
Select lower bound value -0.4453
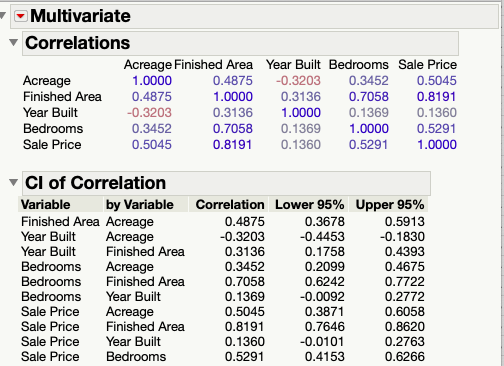[x=322, y=237]
